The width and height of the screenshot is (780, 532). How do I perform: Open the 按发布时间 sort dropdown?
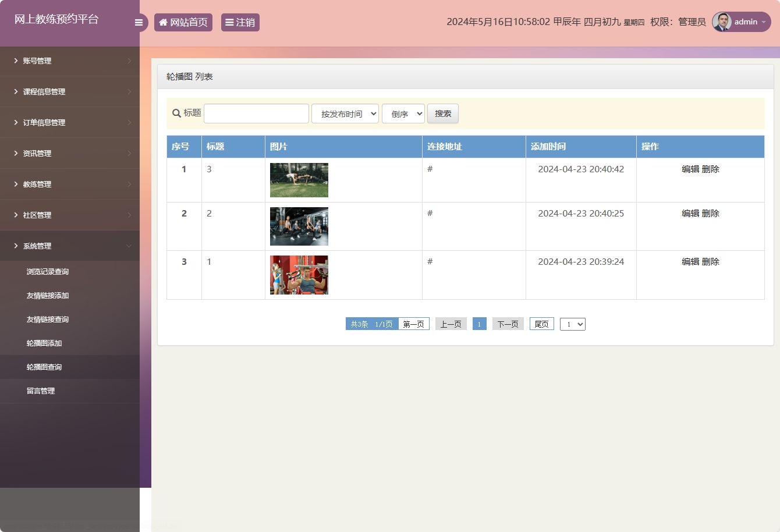coord(345,114)
